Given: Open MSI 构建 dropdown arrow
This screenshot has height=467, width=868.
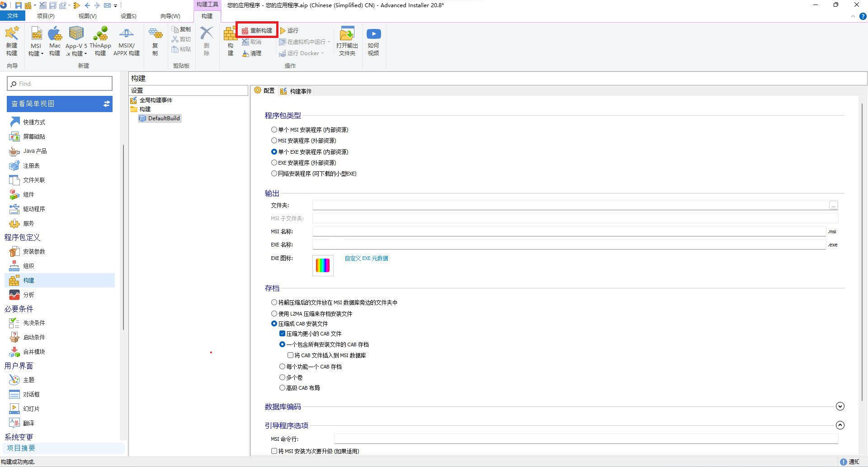Looking at the screenshot, I should point(42,54).
